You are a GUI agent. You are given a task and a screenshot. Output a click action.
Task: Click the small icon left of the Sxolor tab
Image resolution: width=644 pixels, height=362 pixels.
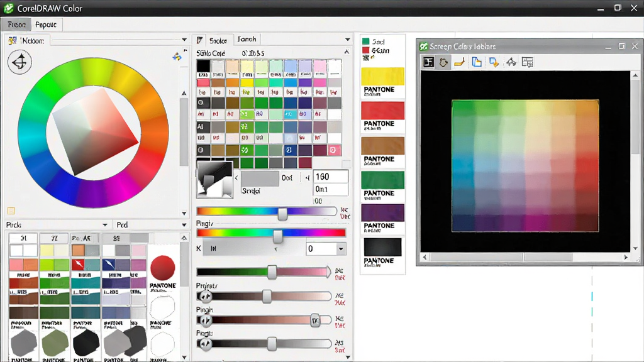[x=199, y=40]
